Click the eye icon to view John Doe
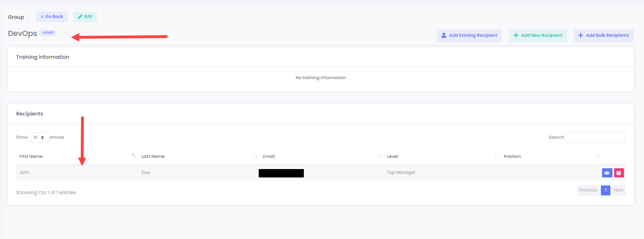Viewport: 644px width, 239px height. (x=606, y=173)
